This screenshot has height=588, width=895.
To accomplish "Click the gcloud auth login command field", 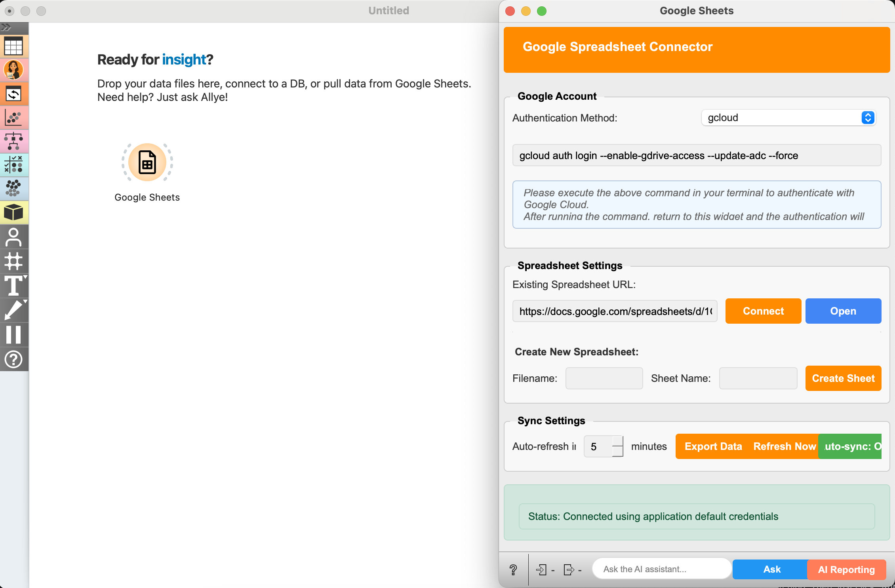I will pos(697,156).
